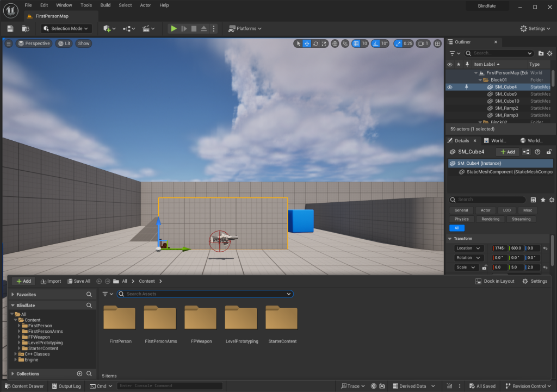The height and width of the screenshot is (392, 557).
Task: Hide SM_Cube4 using its eye icon
Action: pos(449,87)
